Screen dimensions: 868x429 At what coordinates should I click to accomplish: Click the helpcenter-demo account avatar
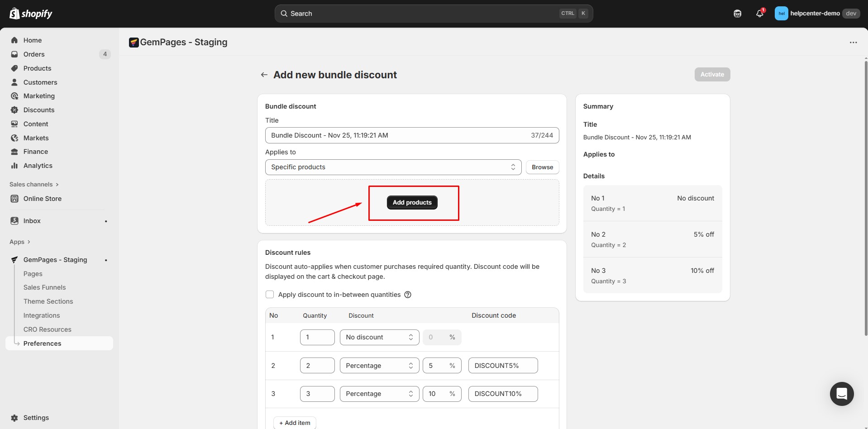tap(781, 14)
